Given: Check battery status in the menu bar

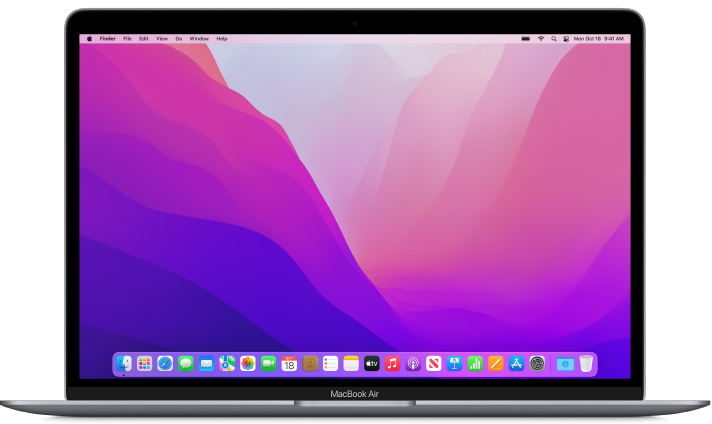Looking at the screenshot, I should point(526,39).
